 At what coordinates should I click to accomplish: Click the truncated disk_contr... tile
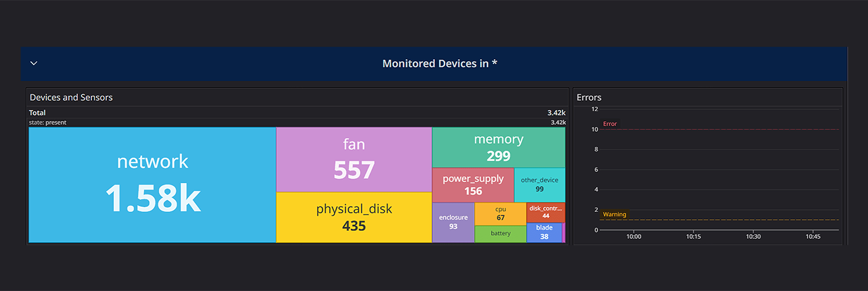(x=545, y=212)
